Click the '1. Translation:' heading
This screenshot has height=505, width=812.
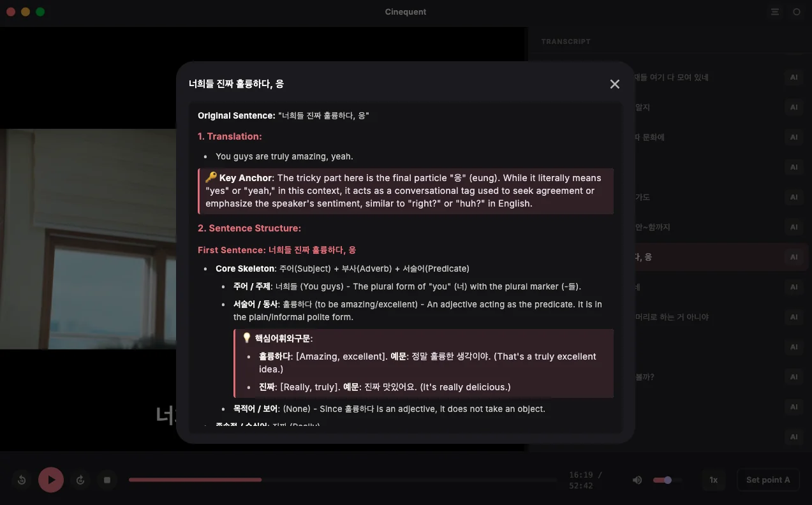(x=230, y=136)
